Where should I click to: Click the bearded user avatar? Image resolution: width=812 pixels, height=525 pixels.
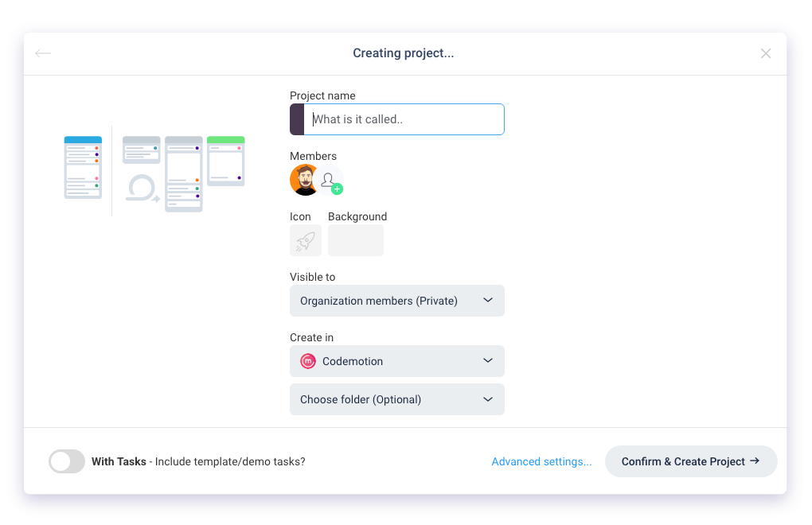(304, 180)
